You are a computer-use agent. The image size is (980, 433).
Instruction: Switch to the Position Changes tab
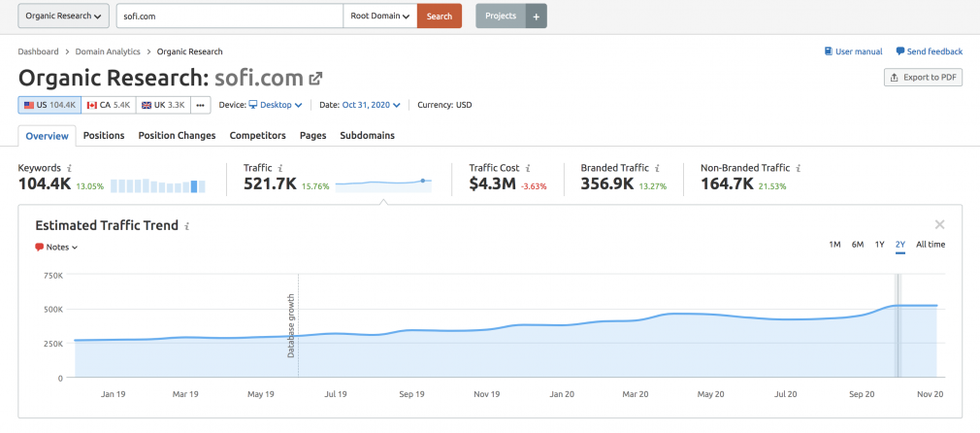point(177,136)
